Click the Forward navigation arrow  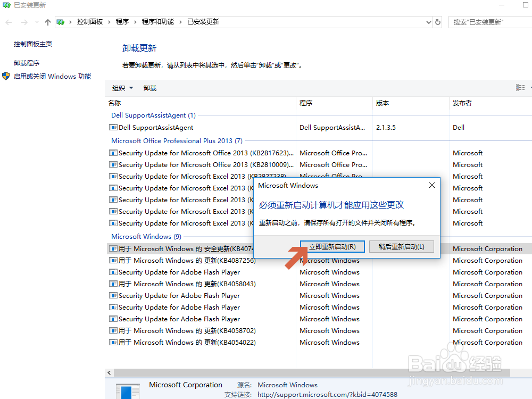click(24, 22)
